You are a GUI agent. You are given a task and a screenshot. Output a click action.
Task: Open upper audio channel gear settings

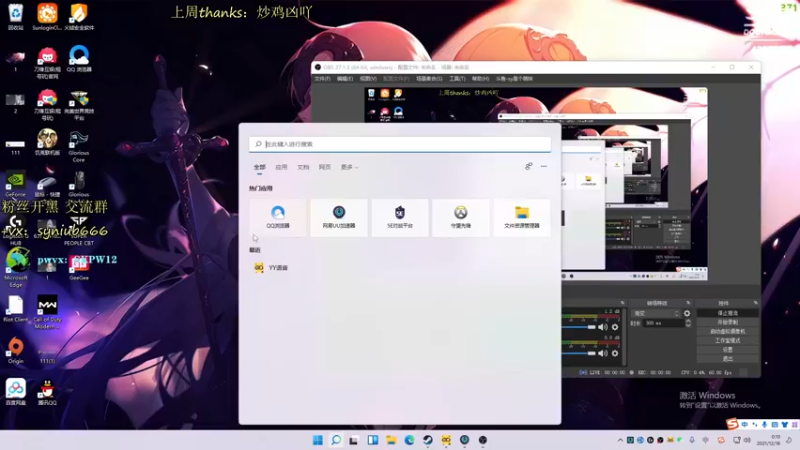coord(615,327)
